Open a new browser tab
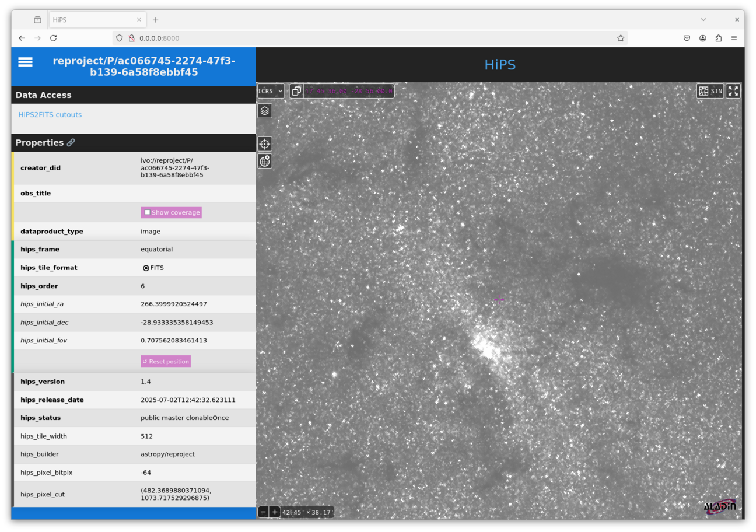Screen dimensions: 756x532 (156, 20)
